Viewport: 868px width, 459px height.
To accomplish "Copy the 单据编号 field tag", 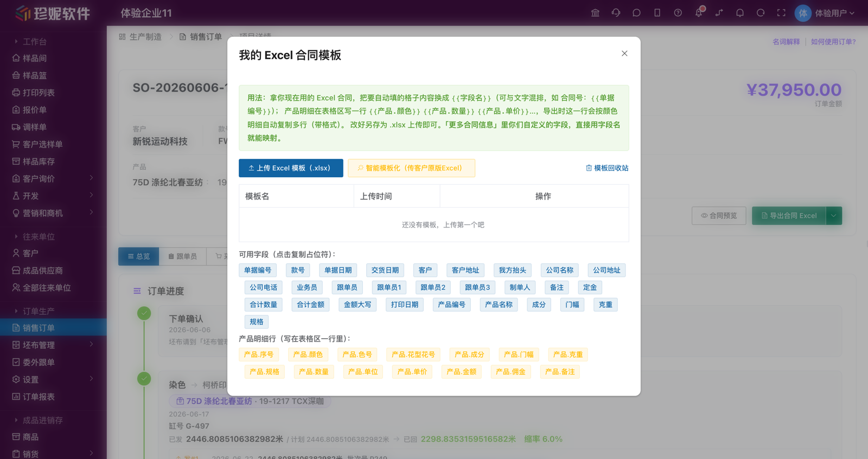I will 258,270.
